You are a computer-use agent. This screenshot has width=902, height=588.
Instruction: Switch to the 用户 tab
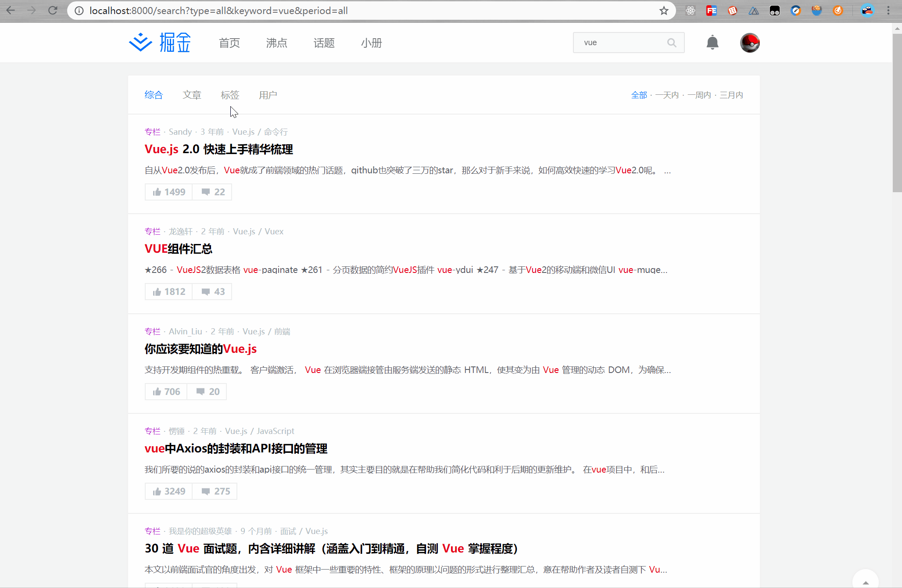(268, 95)
